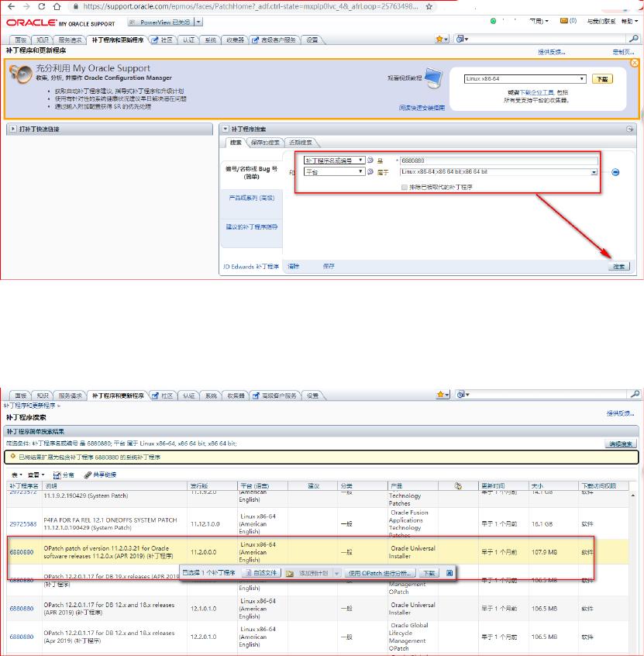Click the mail envelope messages icon in header

(563, 20)
